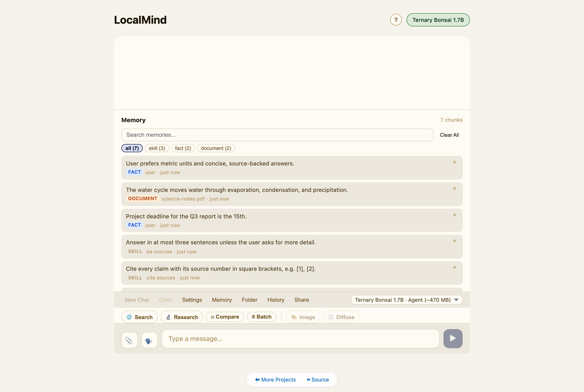The width and height of the screenshot is (584, 392).
Task: Delete the cite every claim skill memory
Action: point(454,268)
